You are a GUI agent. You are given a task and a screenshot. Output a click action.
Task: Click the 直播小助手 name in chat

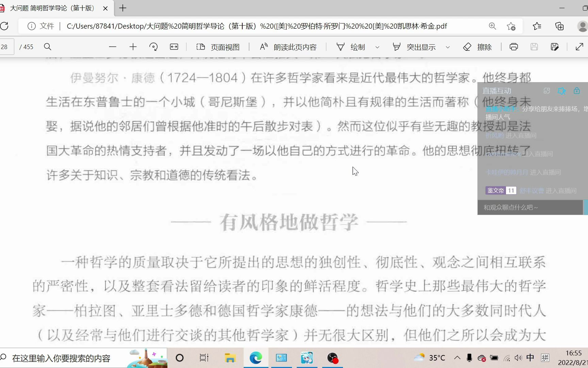502,109
